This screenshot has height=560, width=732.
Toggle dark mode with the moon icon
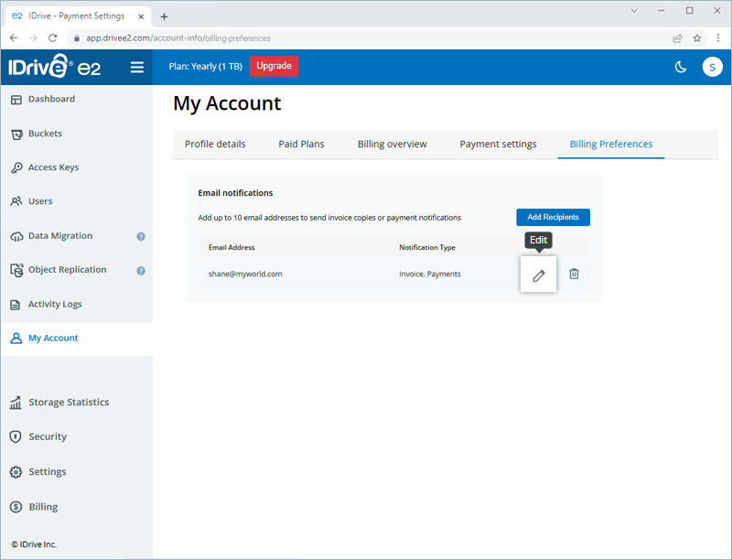pos(681,67)
